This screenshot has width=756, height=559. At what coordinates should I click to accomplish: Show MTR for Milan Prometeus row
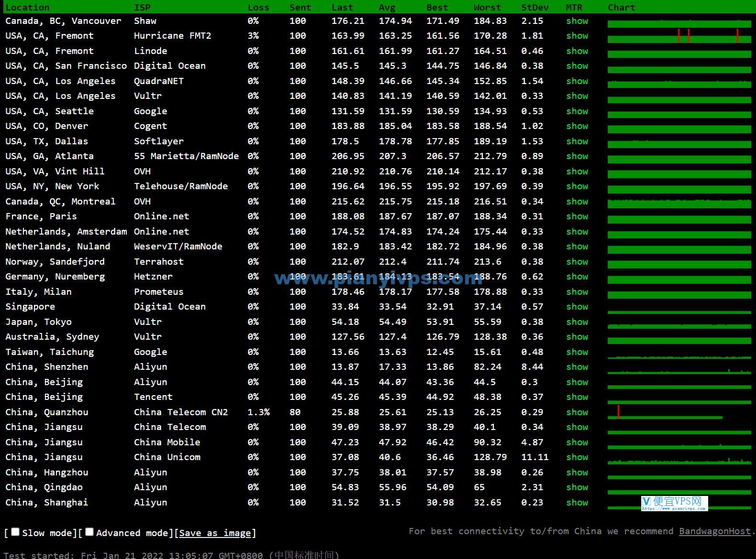pyautogui.click(x=577, y=291)
